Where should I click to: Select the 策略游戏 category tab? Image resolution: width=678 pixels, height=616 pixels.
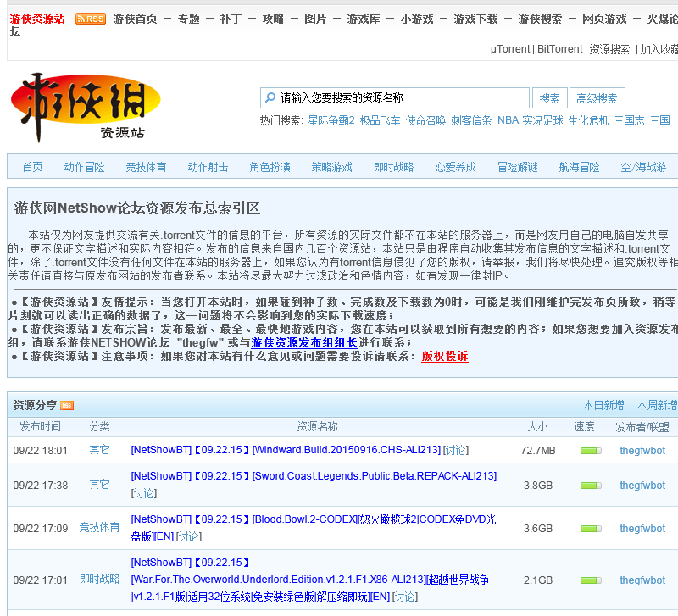click(331, 167)
